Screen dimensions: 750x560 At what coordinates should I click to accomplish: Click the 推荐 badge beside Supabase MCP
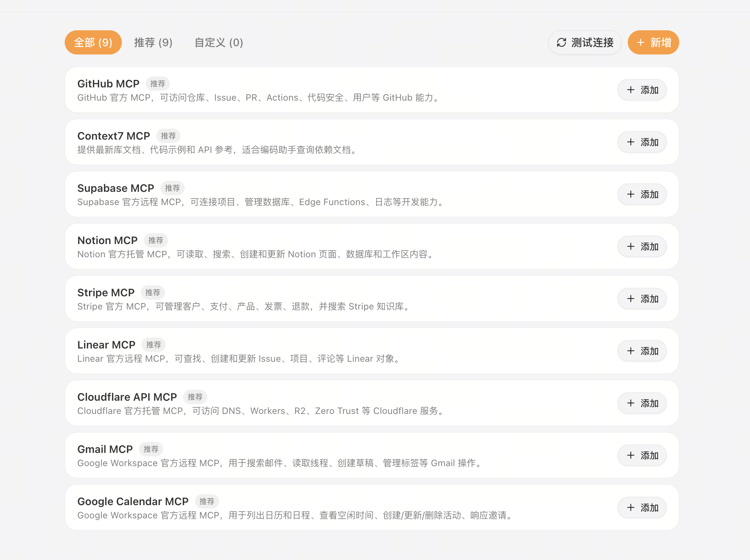173,188
